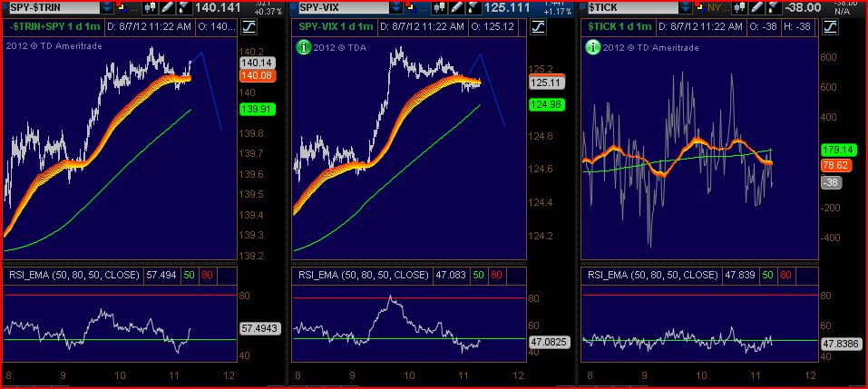The image size is (868, 389).
Task: Click the 125.11 price bubble on SPY-VIX axis
Action: (x=547, y=83)
